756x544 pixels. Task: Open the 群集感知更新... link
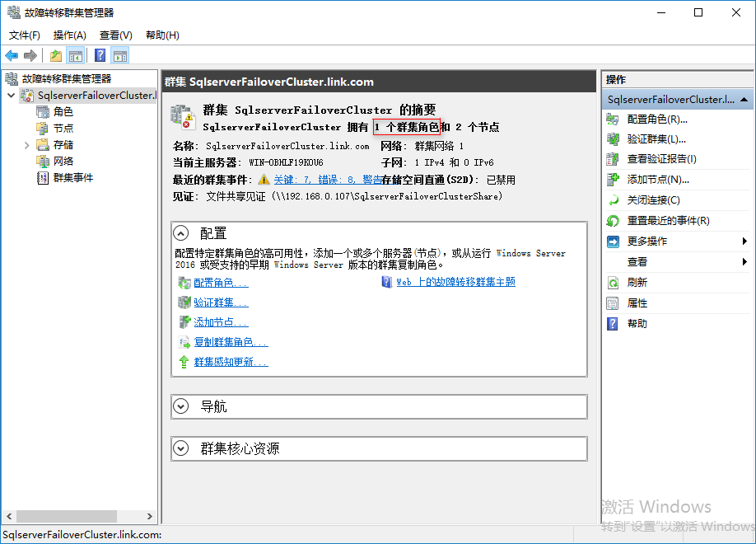(x=231, y=362)
